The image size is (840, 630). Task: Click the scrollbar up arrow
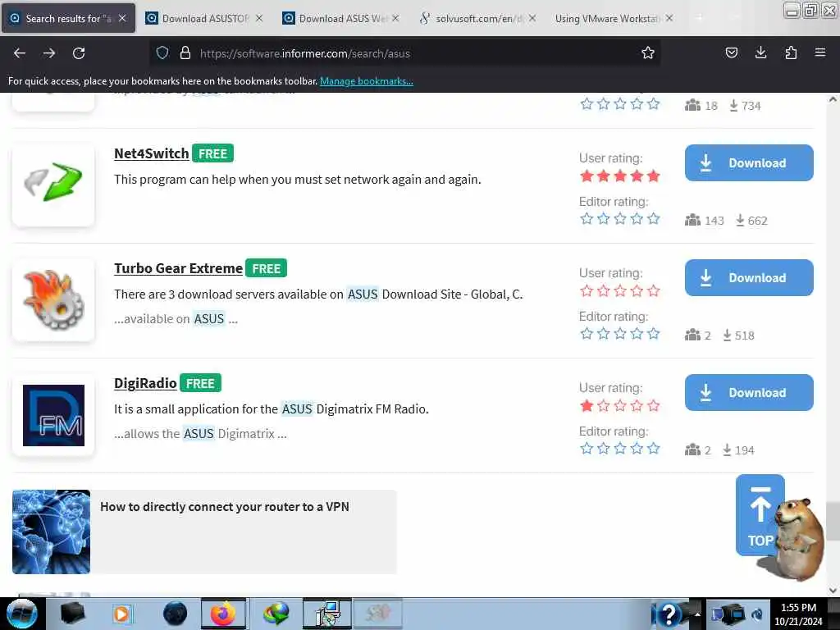(x=833, y=99)
